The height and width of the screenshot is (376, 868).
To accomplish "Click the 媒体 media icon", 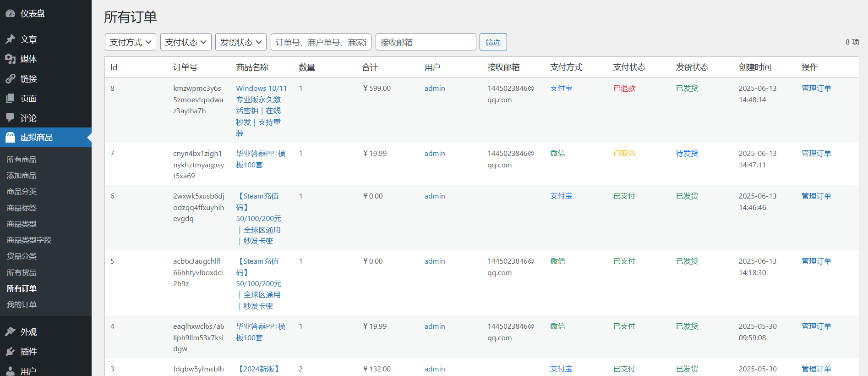I will click(10, 59).
